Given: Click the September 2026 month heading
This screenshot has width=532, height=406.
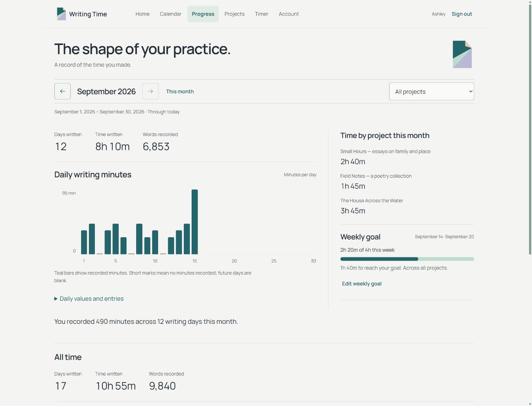Looking at the screenshot, I should coord(106,91).
